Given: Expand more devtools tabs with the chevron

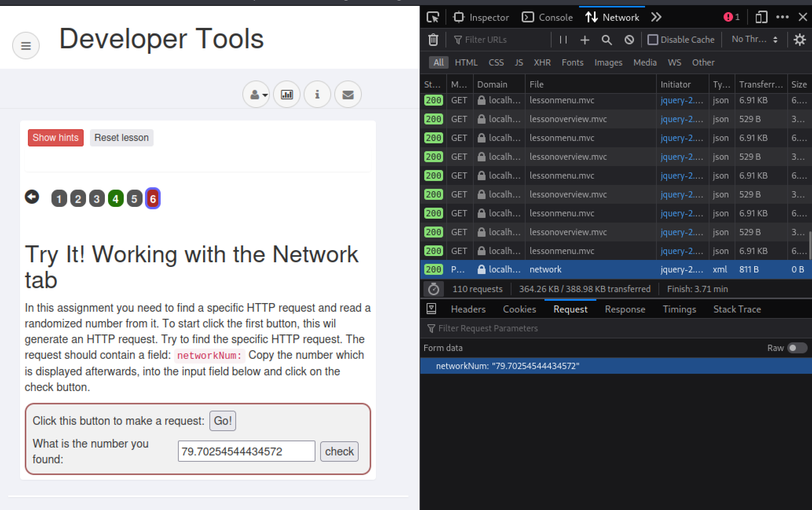Looking at the screenshot, I should (x=656, y=17).
